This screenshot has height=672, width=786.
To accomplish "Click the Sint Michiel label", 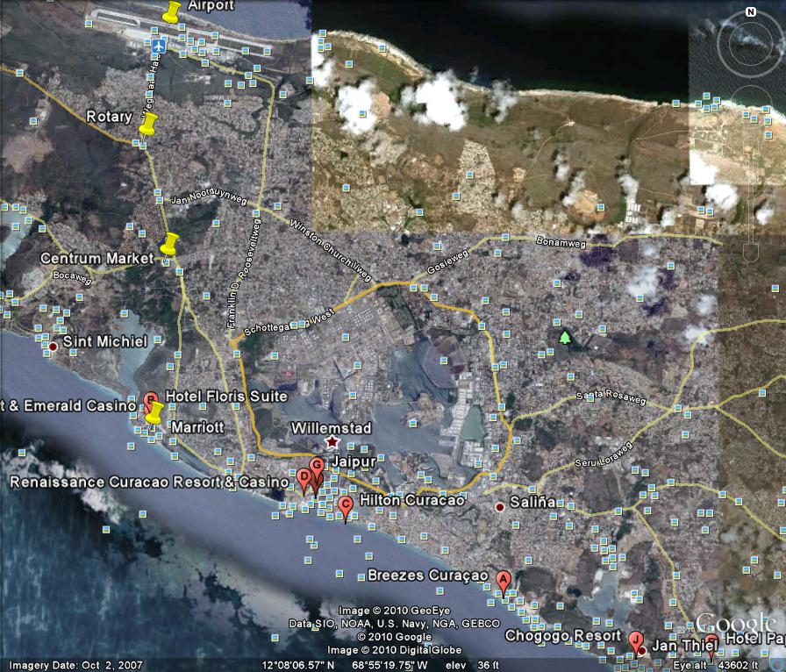I will pos(104,341).
